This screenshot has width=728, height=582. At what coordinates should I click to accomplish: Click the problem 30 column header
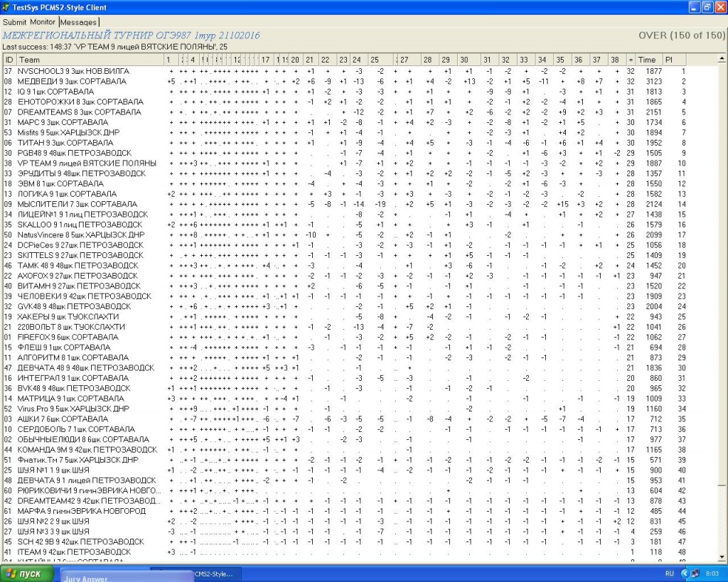coord(469,60)
